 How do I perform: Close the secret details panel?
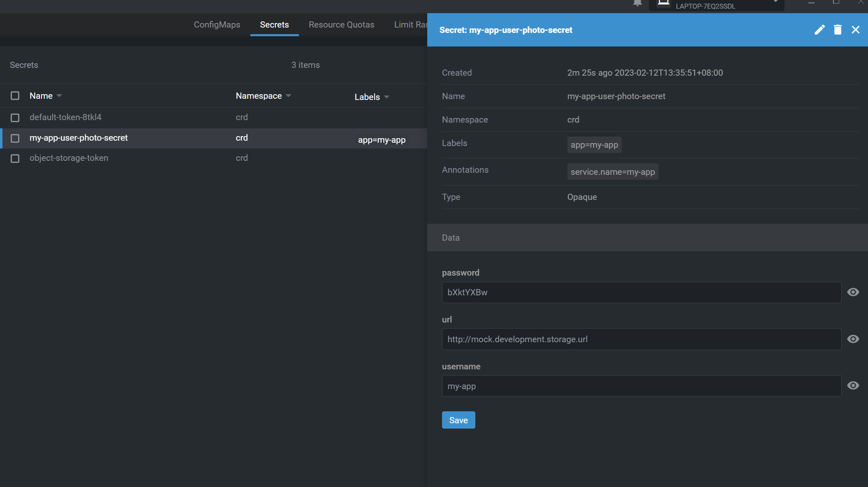coord(856,30)
